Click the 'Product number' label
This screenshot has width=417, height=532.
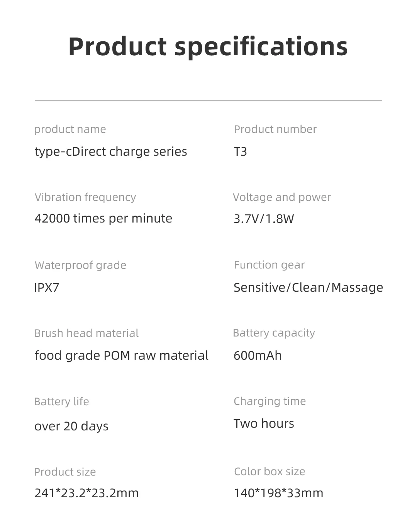click(x=275, y=129)
